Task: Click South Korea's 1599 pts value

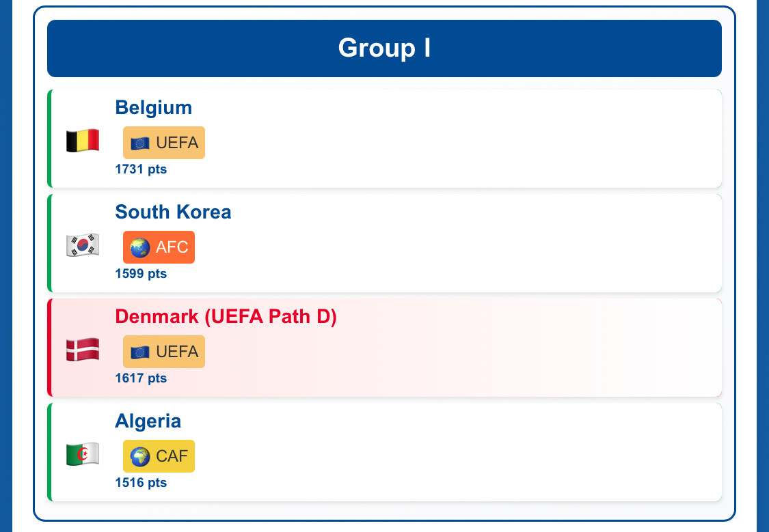Action: pyautogui.click(x=141, y=274)
